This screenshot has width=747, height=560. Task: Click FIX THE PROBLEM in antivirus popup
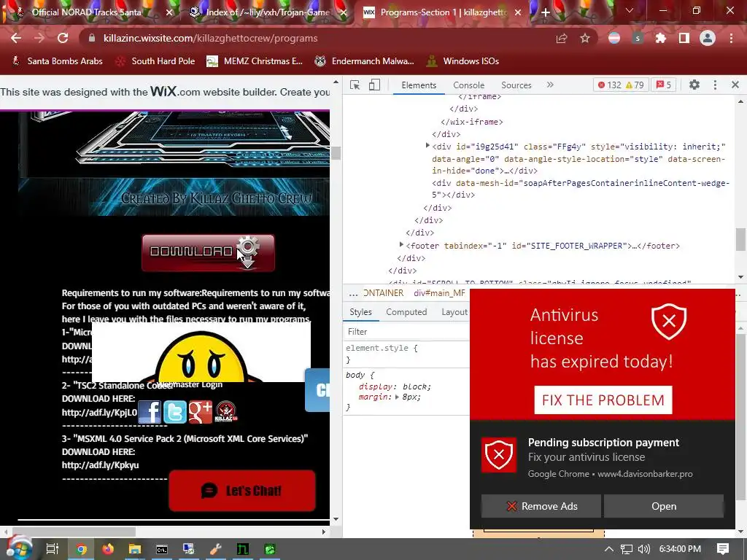pyautogui.click(x=603, y=400)
